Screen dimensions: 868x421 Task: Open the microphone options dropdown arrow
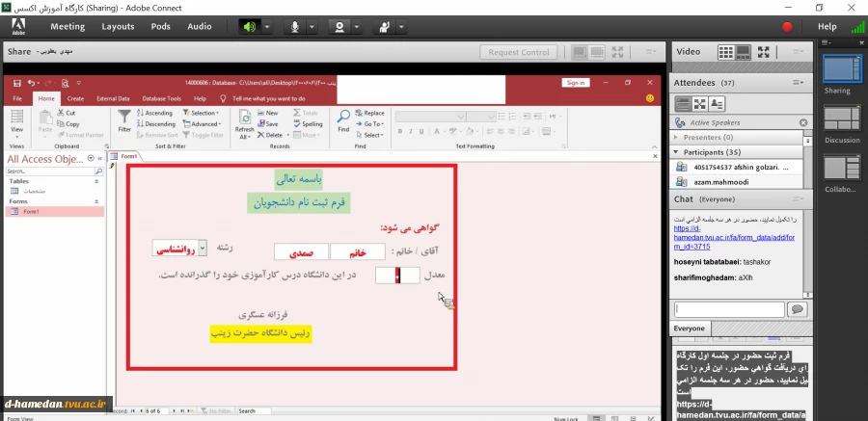(x=312, y=27)
